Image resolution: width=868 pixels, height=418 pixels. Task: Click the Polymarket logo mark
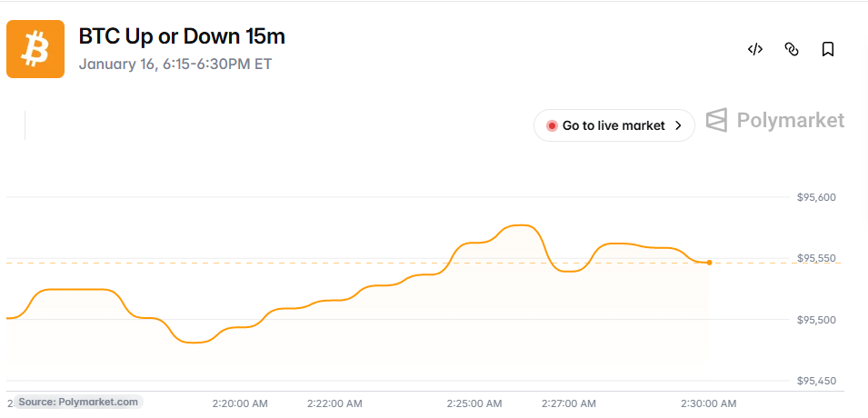point(716,120)
